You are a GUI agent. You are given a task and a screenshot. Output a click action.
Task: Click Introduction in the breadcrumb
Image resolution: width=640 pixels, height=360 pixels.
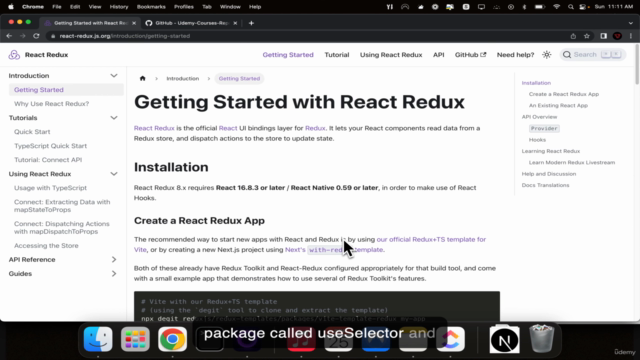coord(182,78)
